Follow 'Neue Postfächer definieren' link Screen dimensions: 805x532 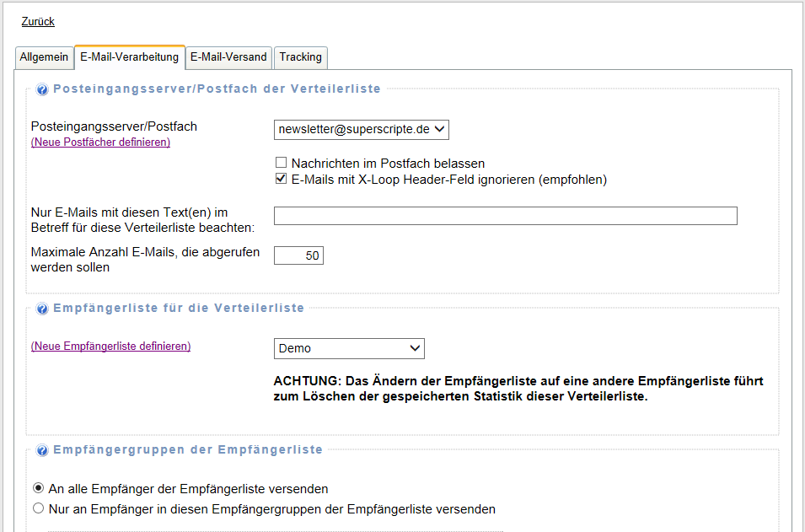(x=100, y=142)
